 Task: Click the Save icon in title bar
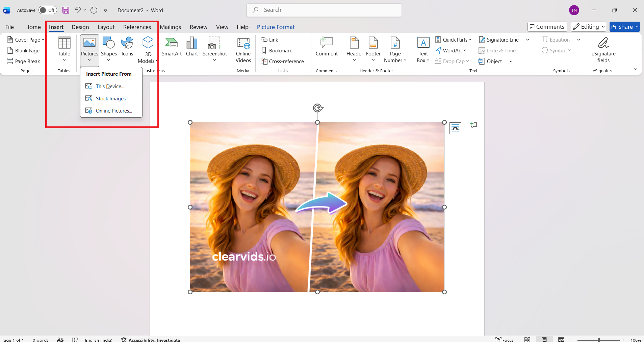click(66, 10)
